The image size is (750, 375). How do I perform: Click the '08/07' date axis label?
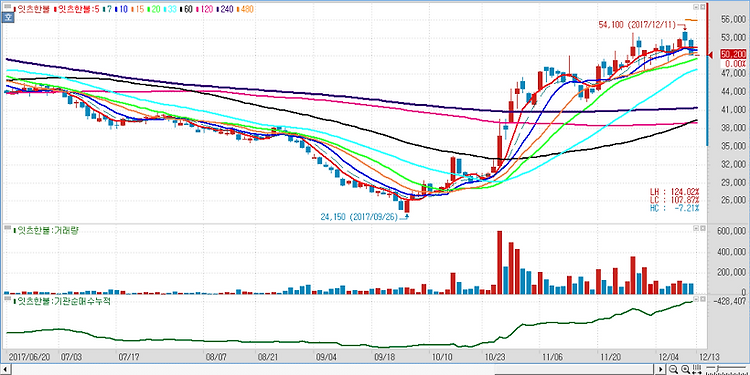(x=216, y=357)
